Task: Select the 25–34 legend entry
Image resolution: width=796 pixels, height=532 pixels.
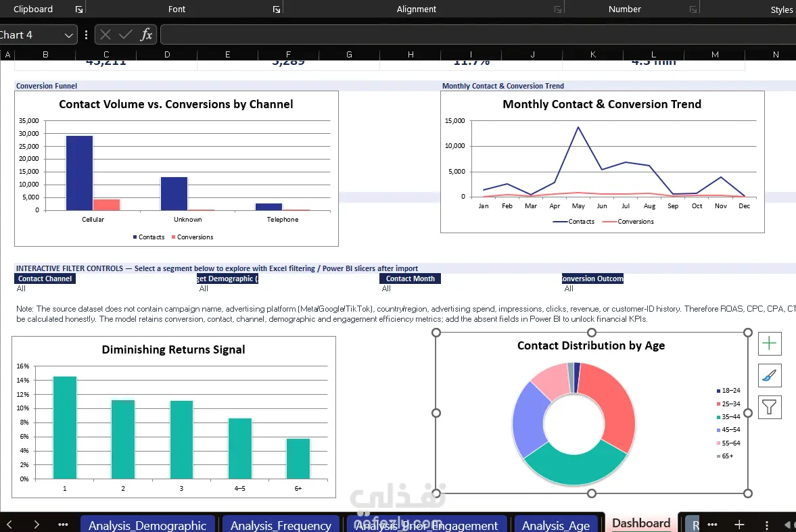Action: click(x=728, y=404)
